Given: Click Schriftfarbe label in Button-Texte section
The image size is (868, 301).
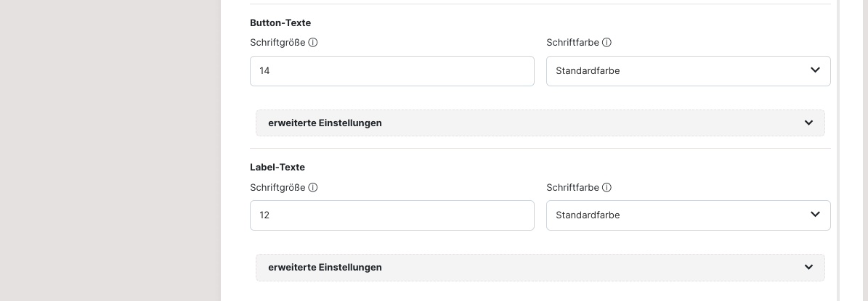Looking at the screenshot, I should coord(572,43).
